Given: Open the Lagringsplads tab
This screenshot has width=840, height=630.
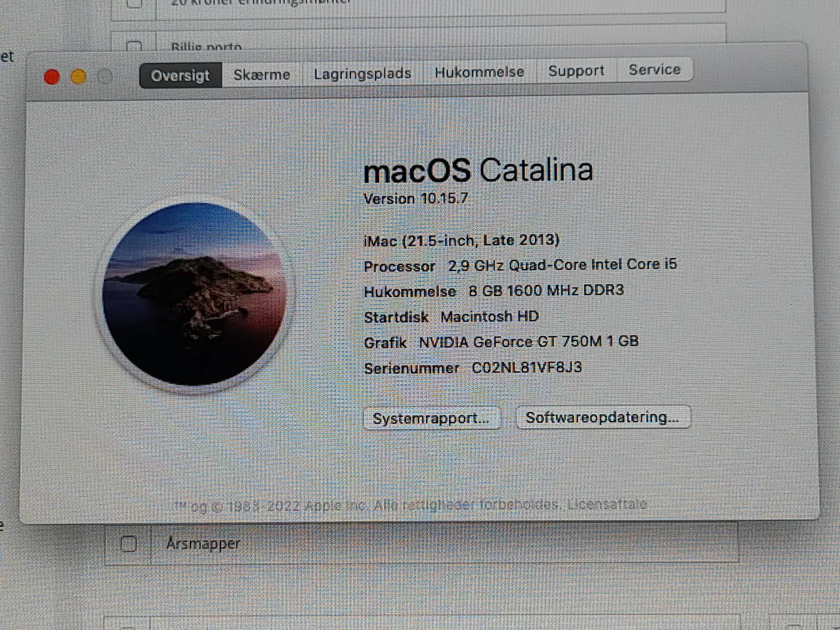Looking at the screenshot, I should [x=362, y=73].
